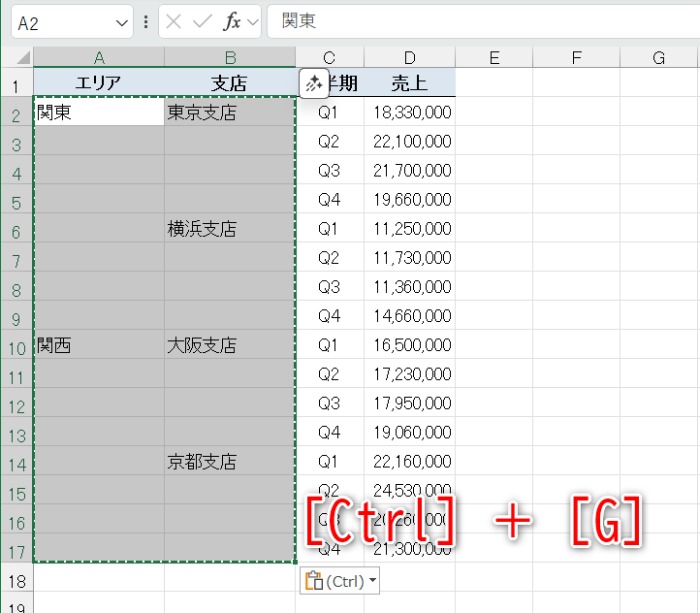Click the Q1 cell in row 14
The image size is (700, 613).
330,461
